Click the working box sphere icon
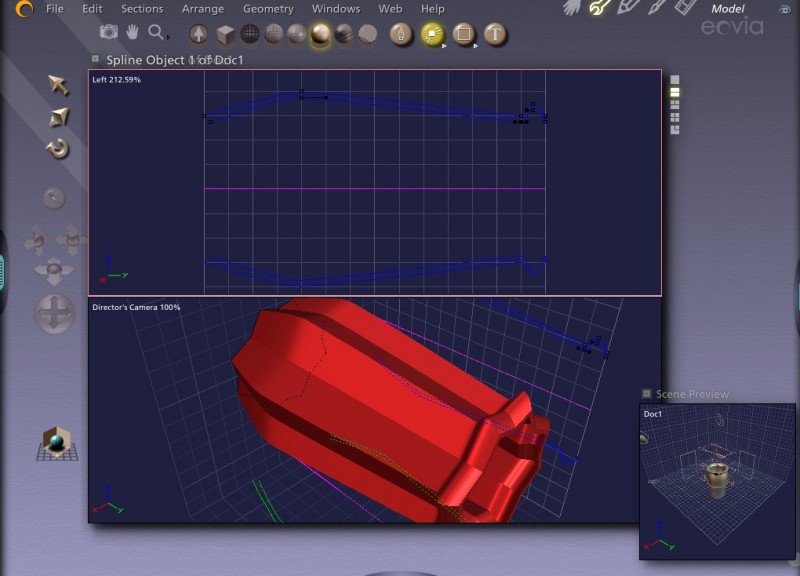Screen dimensions: 800x576 click(57, 442)
